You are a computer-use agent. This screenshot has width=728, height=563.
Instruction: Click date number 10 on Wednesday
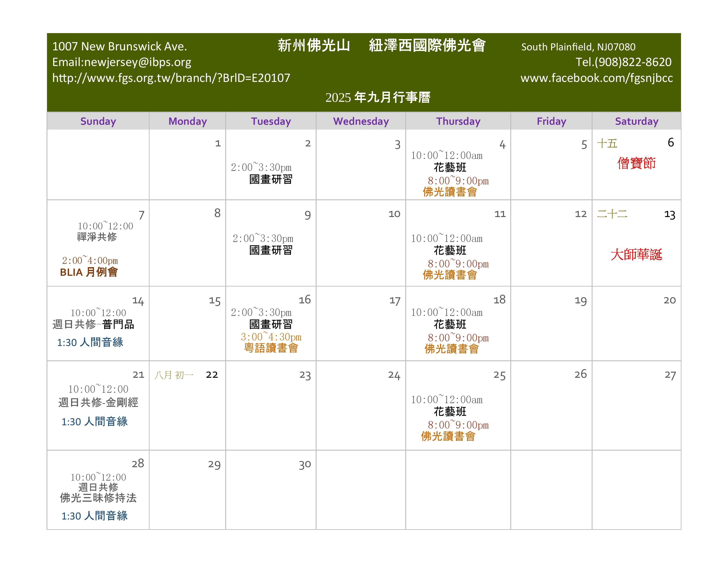(394, 214)
